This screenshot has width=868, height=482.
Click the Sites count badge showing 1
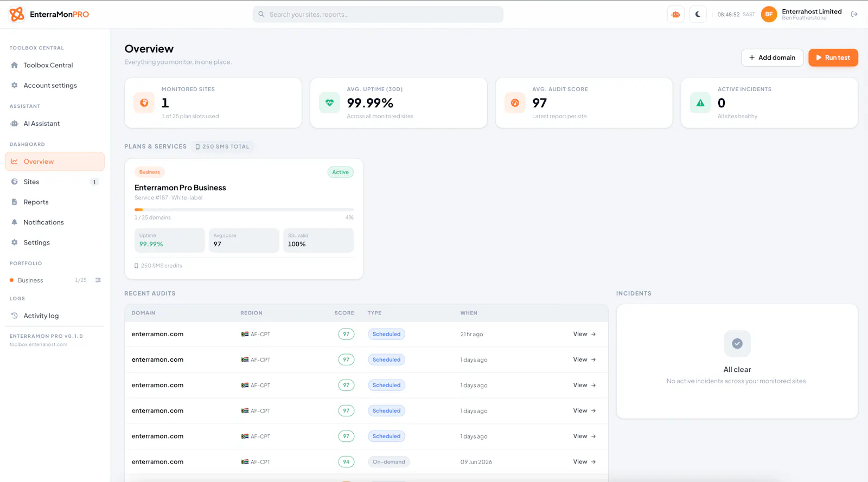click(x=94, y=182)
